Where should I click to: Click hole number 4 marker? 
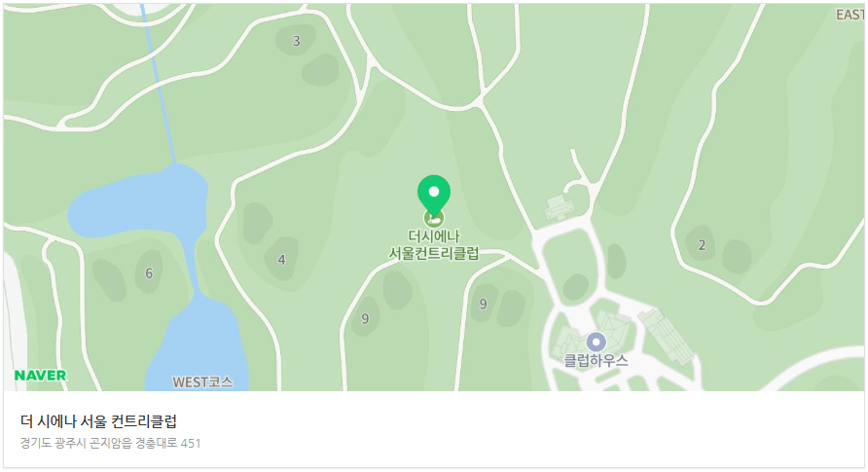tap(282, 260)
